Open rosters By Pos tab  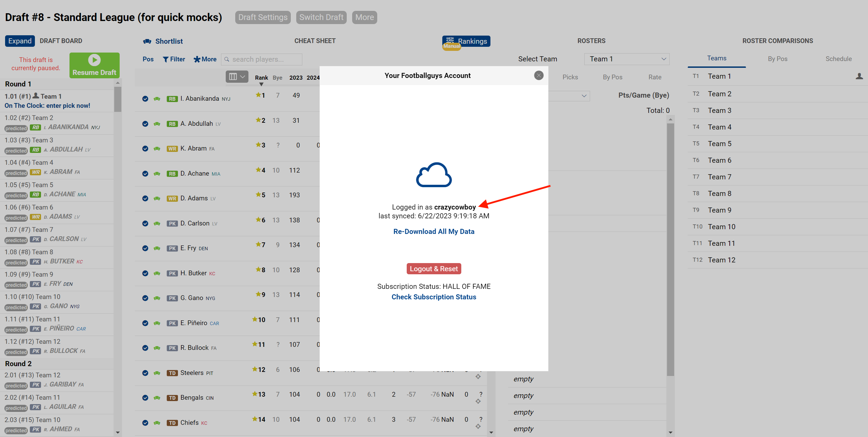(612, 77)
